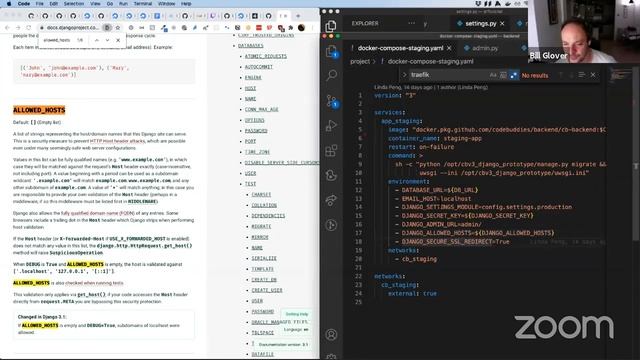Open the Source Control view
The height and width of the screenshot is (360, 640).
pyautogui.click(x=331, y=100)
